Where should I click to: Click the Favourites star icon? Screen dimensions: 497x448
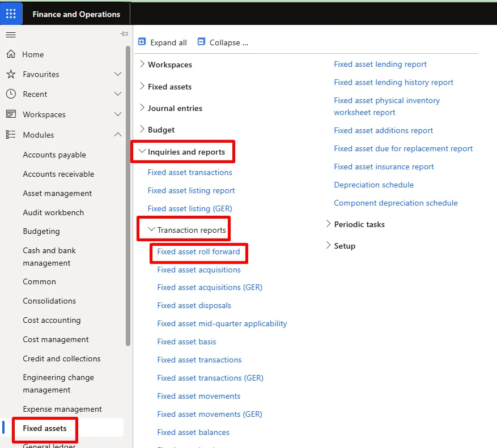click(x=11, y=74)
